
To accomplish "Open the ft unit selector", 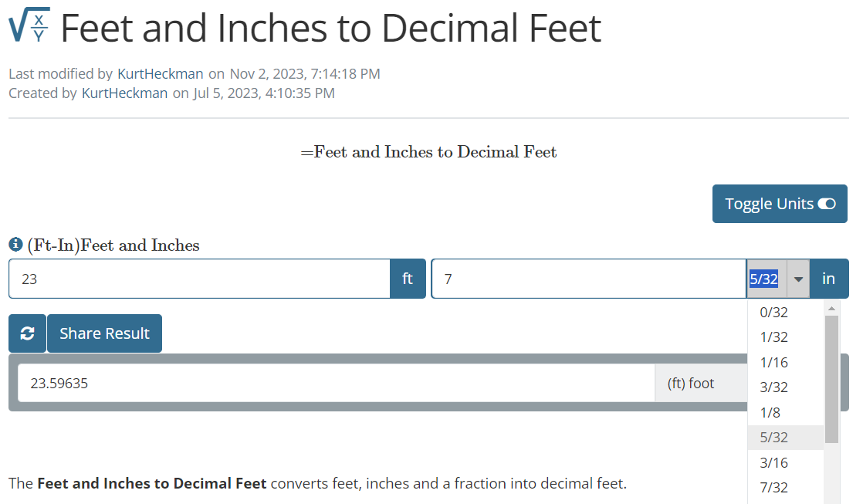I will click(x=408, y=279).
